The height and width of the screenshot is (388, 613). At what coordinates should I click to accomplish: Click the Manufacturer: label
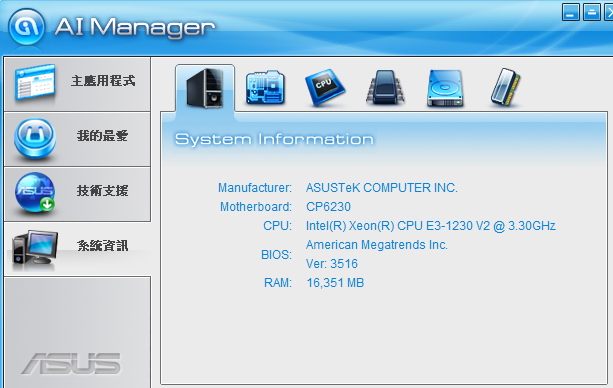coord(255,188)
